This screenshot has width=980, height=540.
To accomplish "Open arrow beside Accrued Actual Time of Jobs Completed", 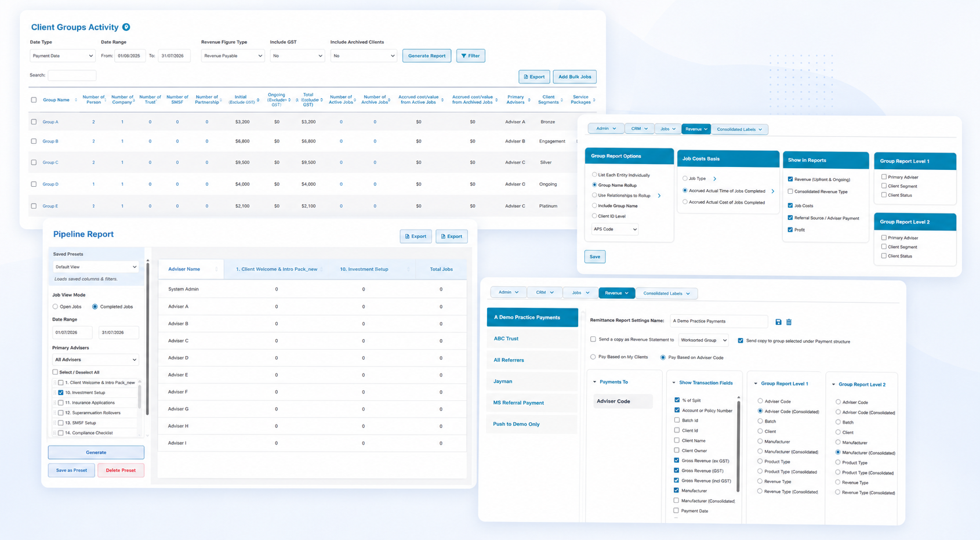I will [x=772, y=191].
